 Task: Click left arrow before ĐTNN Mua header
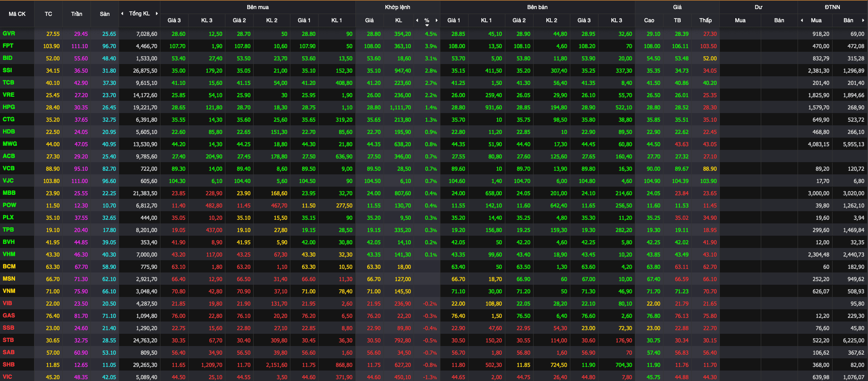[x=802, y=20]
